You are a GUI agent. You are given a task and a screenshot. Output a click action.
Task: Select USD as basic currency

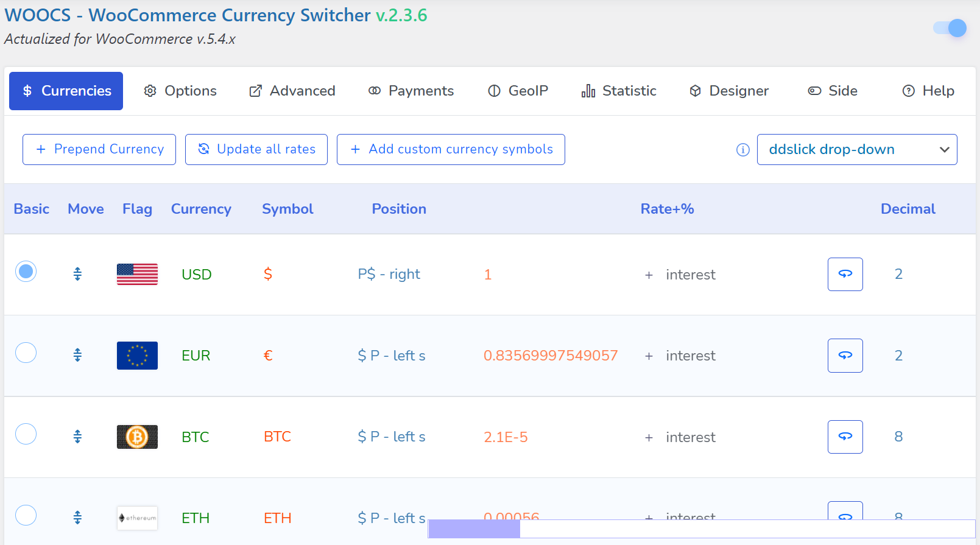click(26, 272)
